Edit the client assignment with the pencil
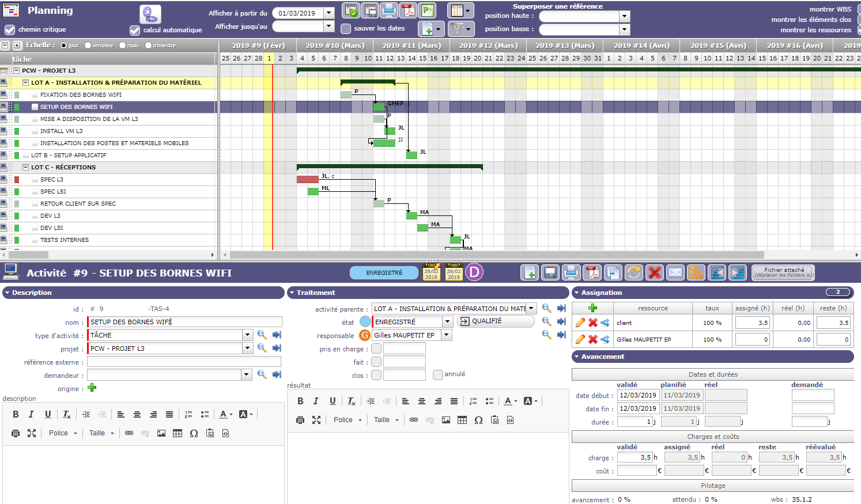861x504 pixels. click(580, 323)
